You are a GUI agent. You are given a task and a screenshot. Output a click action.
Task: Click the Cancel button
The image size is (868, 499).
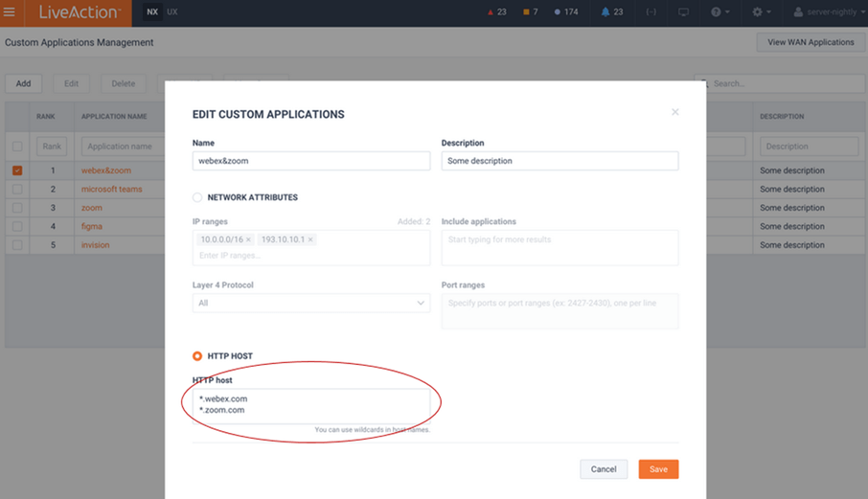pos(604,469)
